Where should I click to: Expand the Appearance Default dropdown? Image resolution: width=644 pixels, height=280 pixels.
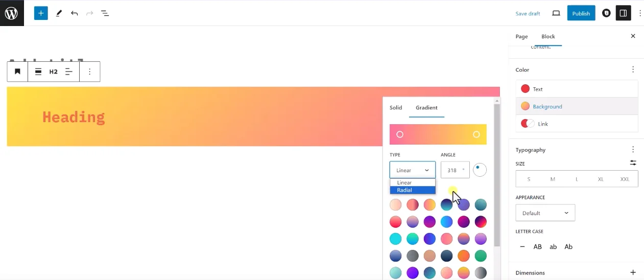tap(545, 213)
